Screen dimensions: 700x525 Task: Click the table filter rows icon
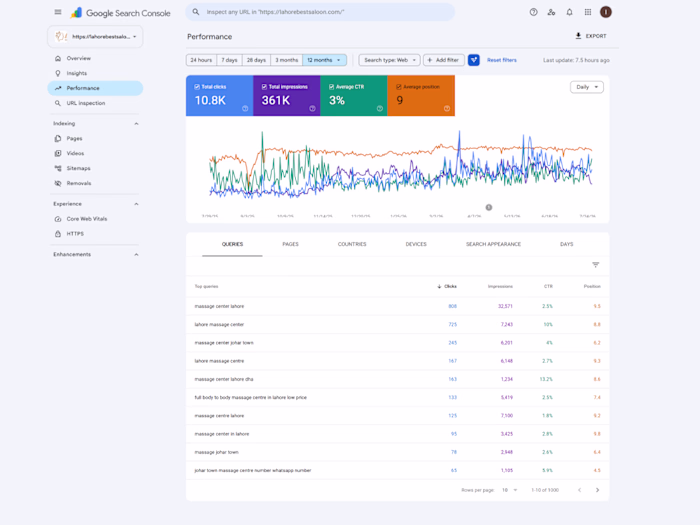[x=596, y=265]
